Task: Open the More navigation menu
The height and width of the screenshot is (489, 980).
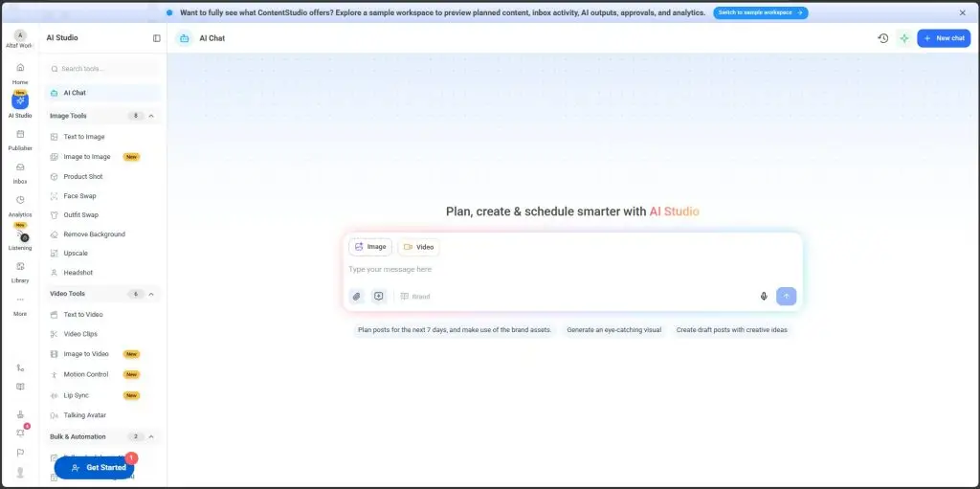Action: click(x=20, y=305)
